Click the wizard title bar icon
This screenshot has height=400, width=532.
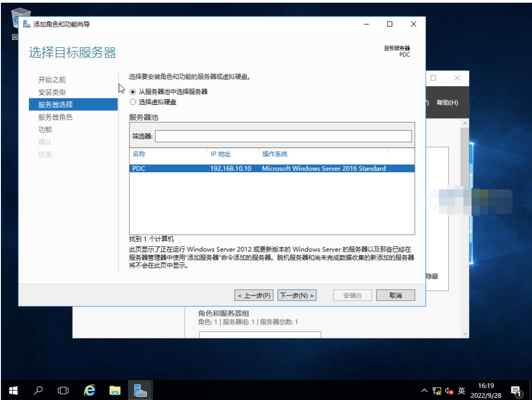pos(26,24)
